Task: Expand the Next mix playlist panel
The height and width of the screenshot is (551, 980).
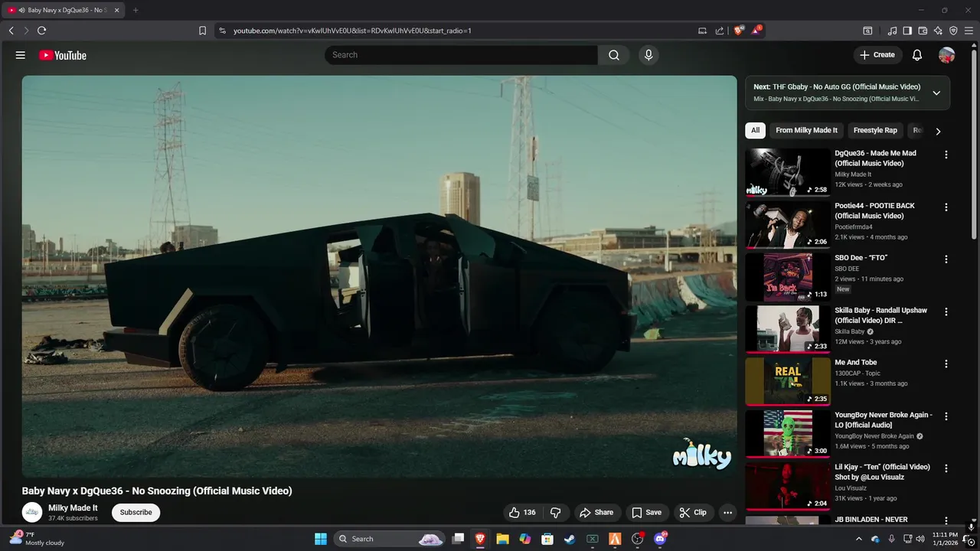Action: point(936,93)
